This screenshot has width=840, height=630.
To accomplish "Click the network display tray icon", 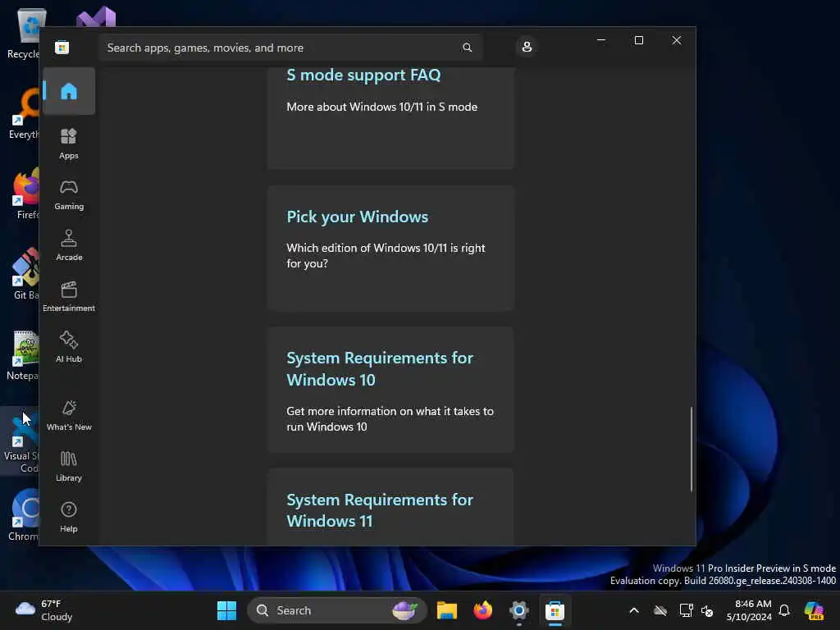I will pyautogui.click(x=686, y=610).
